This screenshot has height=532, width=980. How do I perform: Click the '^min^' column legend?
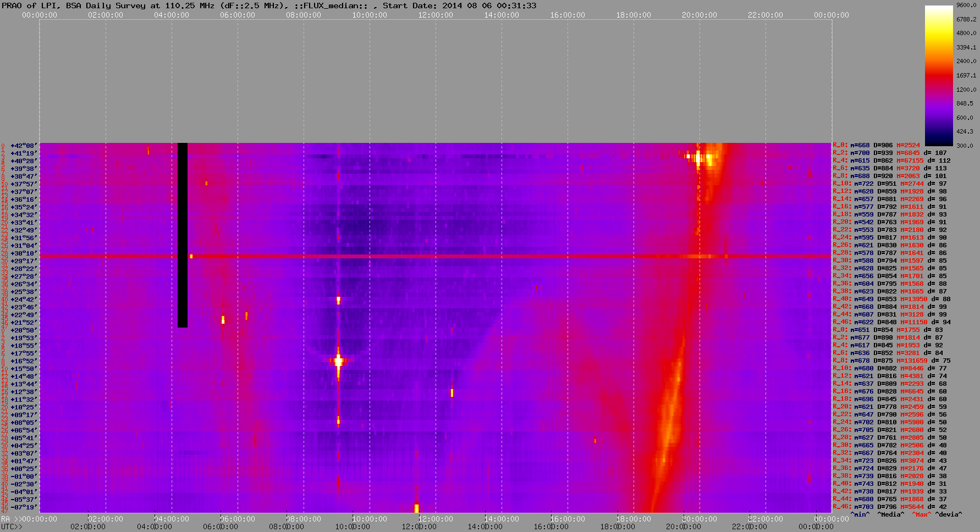pyautogui.click(x=860, y=514)
